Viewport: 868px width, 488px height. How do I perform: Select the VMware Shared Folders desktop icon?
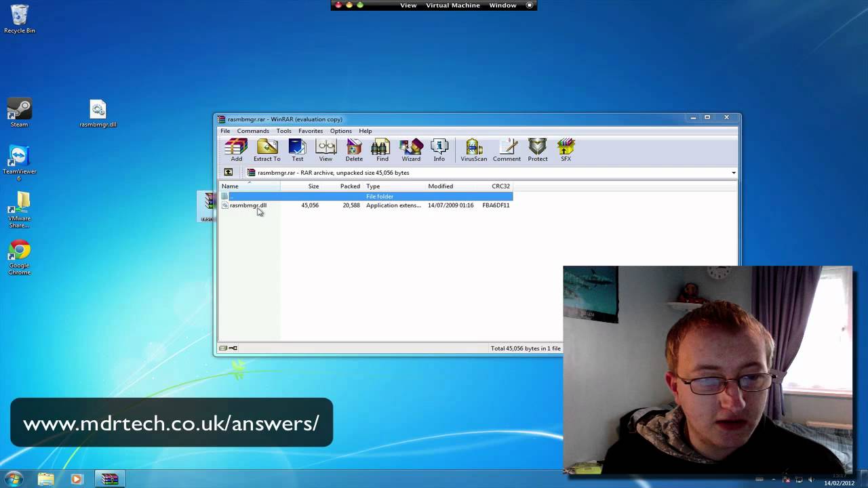tap(19, 210)
